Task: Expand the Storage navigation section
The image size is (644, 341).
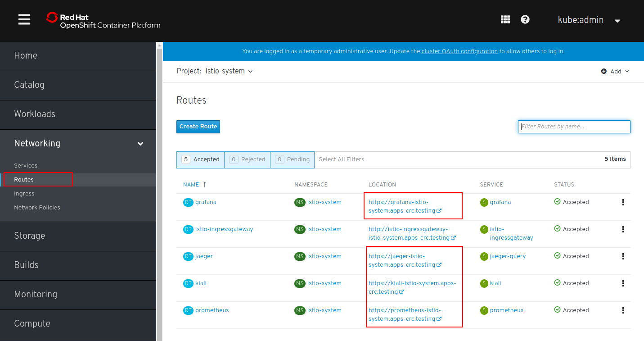Action: click(x=78, y=236)
